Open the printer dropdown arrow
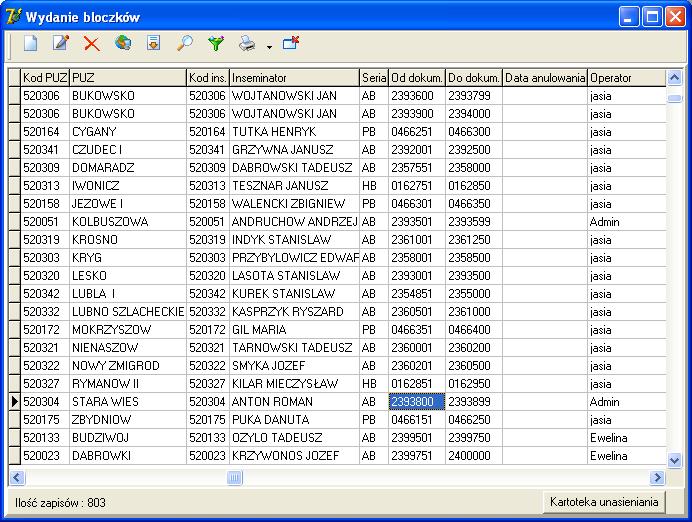The width and height of the screenshot is (692, 522). (x=269, y=46)
